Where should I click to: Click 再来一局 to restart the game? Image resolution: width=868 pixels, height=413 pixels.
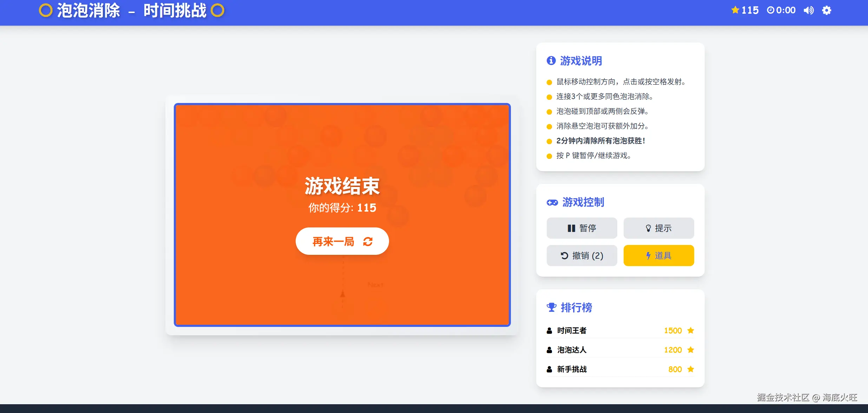coord(333,241)
